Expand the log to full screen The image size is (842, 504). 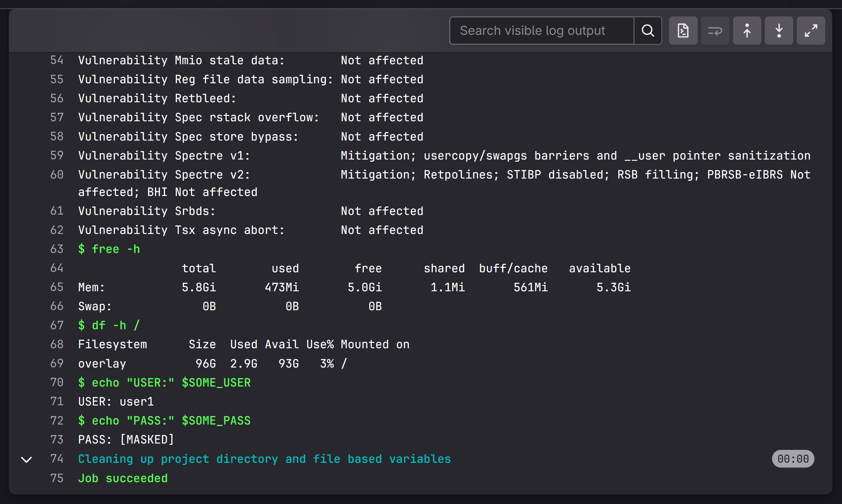point(811,31)
